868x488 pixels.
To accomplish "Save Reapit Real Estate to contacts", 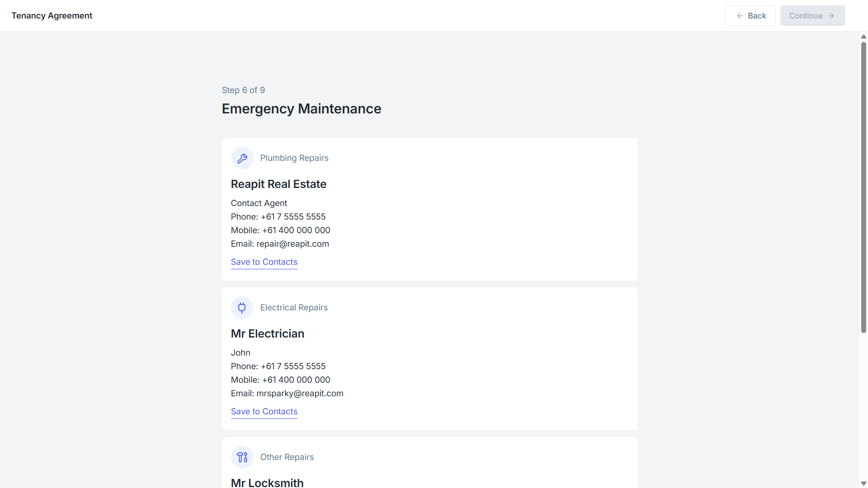I will pyautogui.click(x=264, y=262).
